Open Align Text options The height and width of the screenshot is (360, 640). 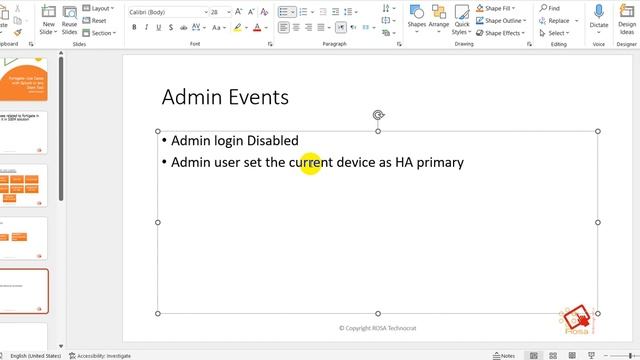pos(388,20)
